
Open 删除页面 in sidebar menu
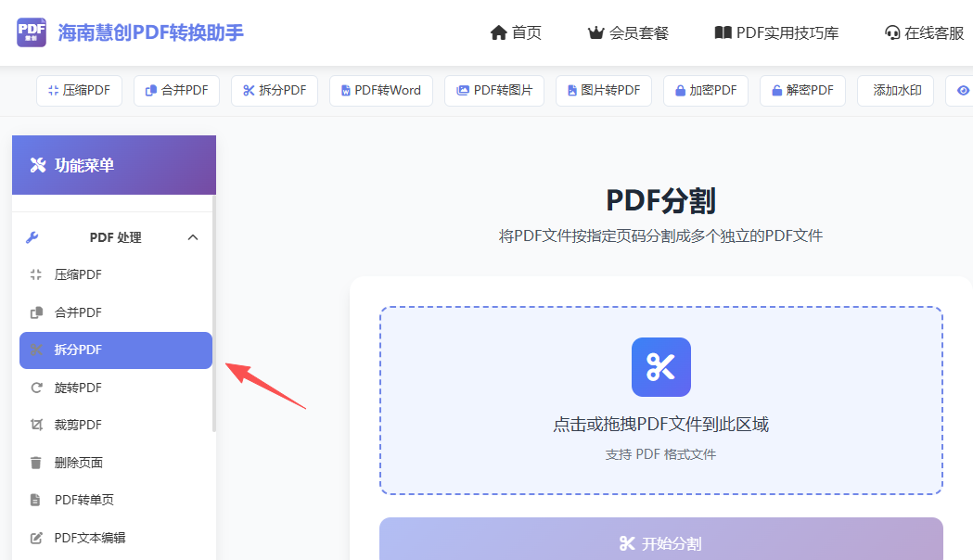coord(115,463)
